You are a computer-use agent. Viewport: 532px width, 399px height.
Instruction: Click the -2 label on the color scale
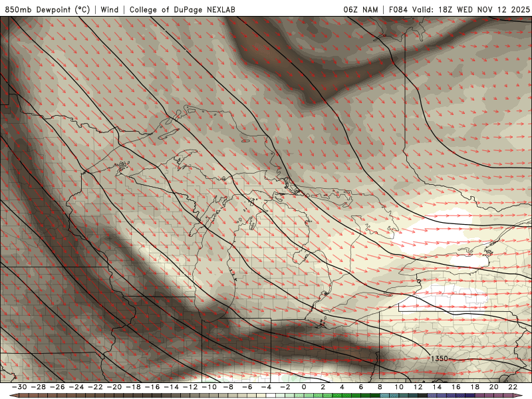click(285, 387)
